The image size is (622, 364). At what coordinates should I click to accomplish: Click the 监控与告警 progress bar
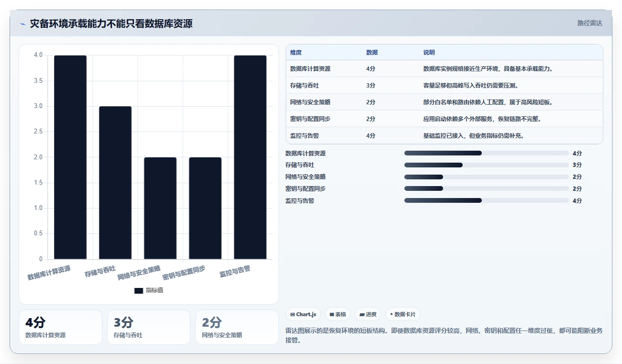click(x=487, y=200)
